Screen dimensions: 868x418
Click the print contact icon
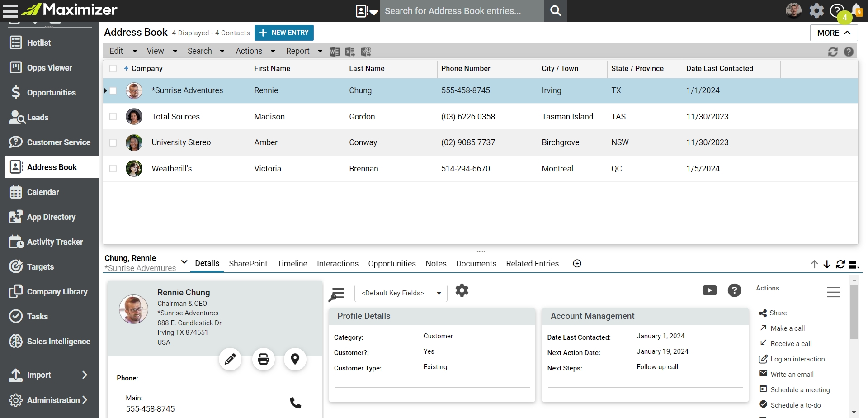click(x=263, y=359)
